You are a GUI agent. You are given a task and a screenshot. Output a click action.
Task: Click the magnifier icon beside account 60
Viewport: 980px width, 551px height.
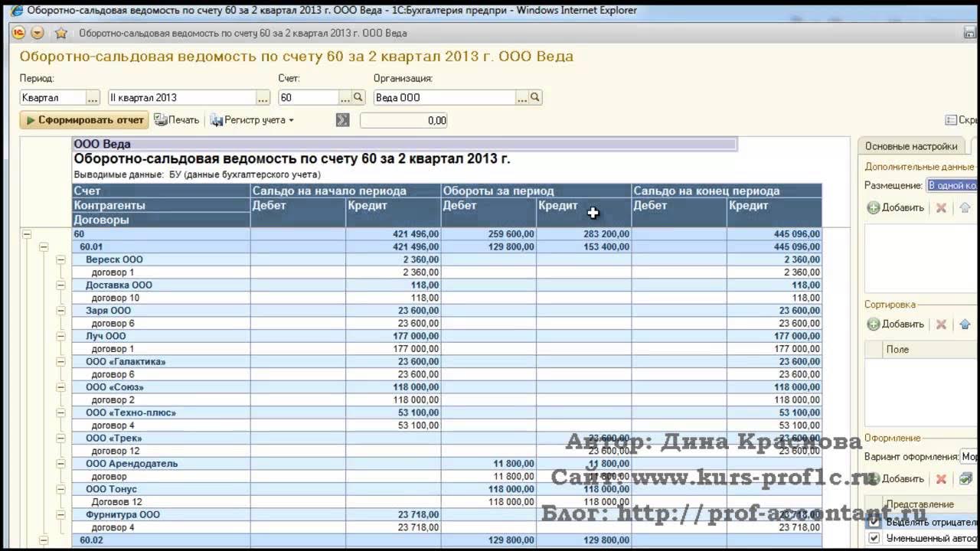pos(358,98)
